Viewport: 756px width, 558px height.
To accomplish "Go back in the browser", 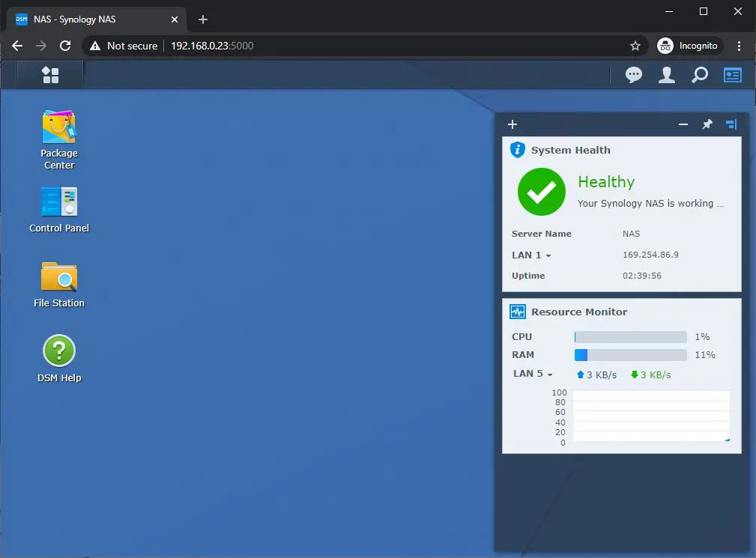I will tap(17, 46).
